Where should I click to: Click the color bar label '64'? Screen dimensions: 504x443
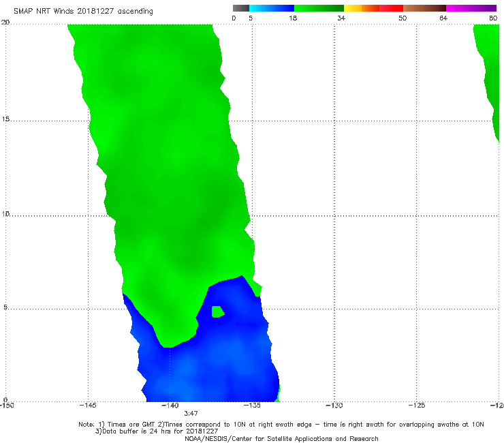[x=443, y=18]
